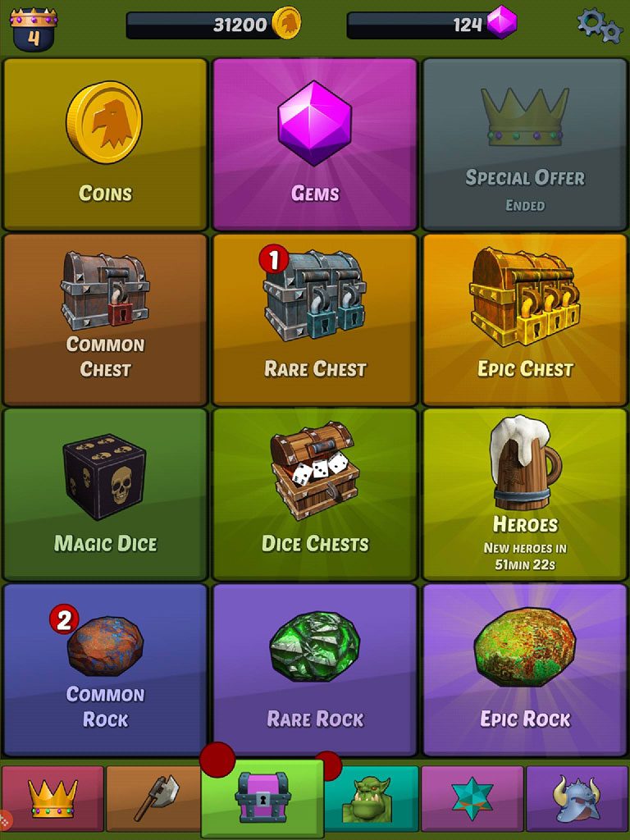Select the Special Offer tile
The image size is (630, 840).
click(x=525, y=144)
